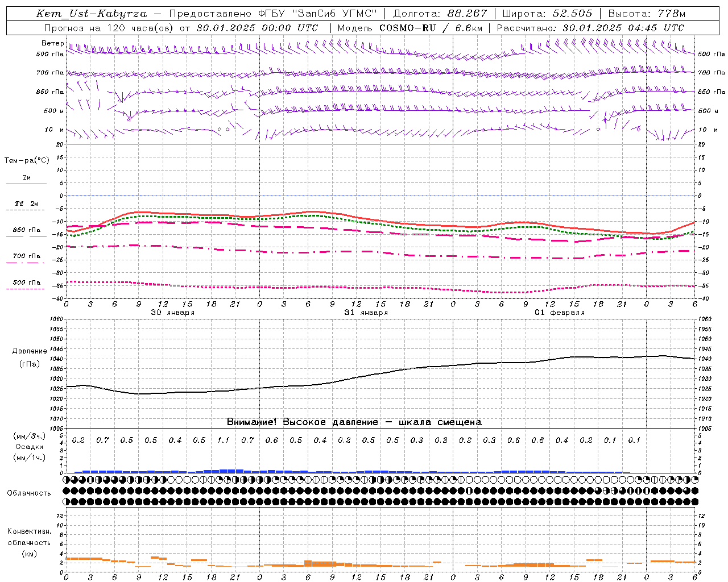Click the Осадки panel label

[x=30, y=447]
